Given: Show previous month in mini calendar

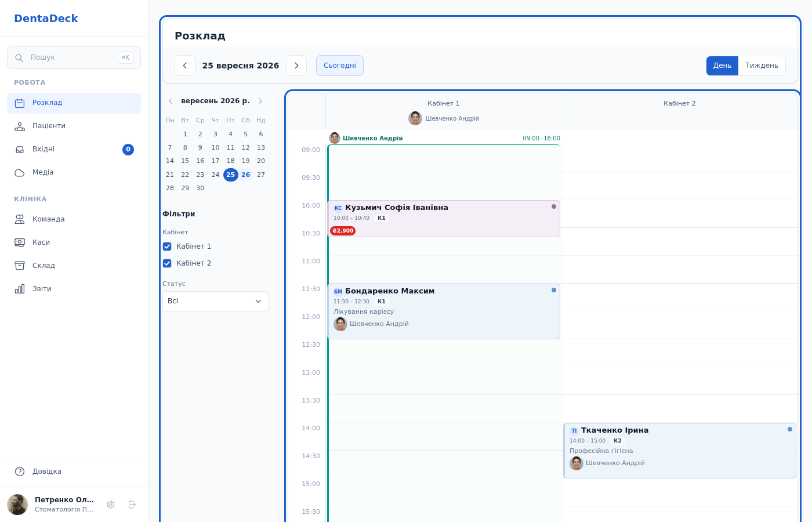Looking at the screenshot, I should [171, 101].
